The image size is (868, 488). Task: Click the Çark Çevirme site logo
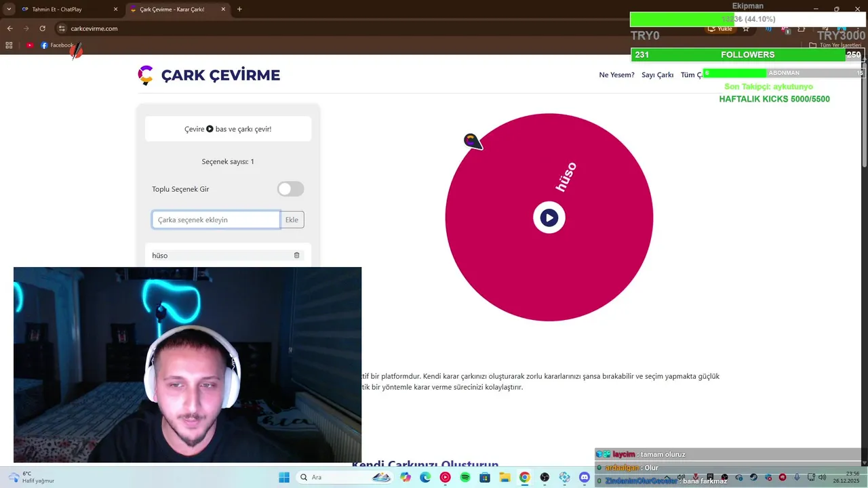209,75
